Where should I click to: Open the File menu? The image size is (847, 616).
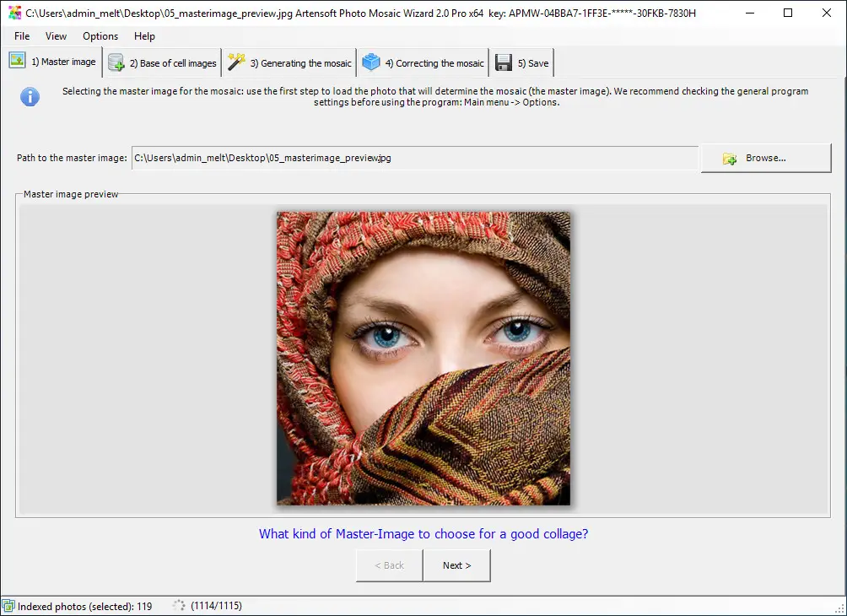point(21,36)
